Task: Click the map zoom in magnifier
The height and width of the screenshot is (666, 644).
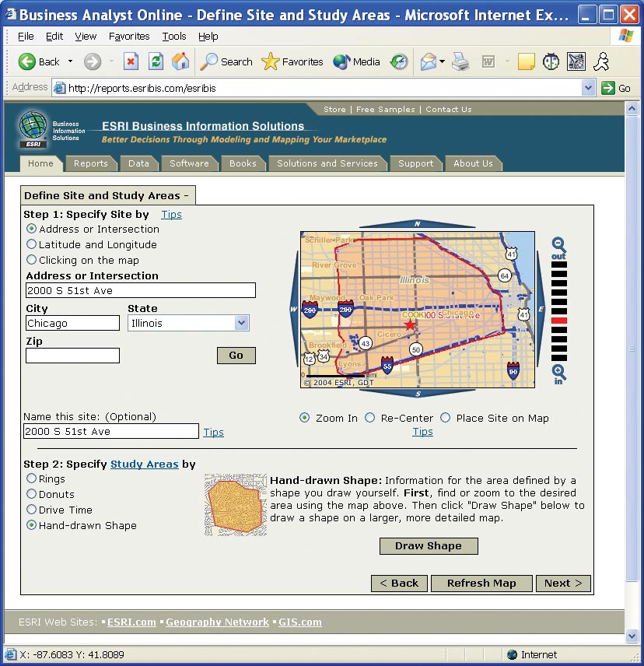Action: (x=558, y=372)
